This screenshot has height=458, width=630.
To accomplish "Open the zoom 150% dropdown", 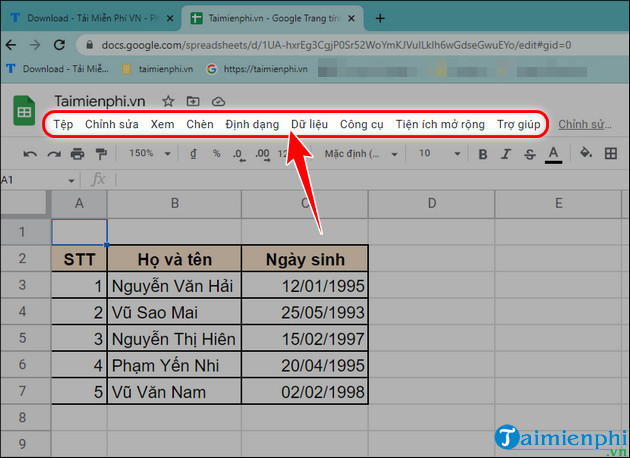I will (149, 153).
